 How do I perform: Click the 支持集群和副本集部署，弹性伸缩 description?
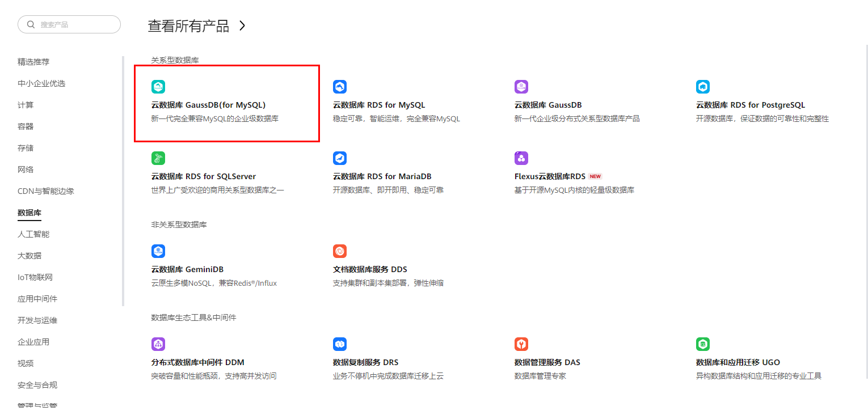[388, 283]
